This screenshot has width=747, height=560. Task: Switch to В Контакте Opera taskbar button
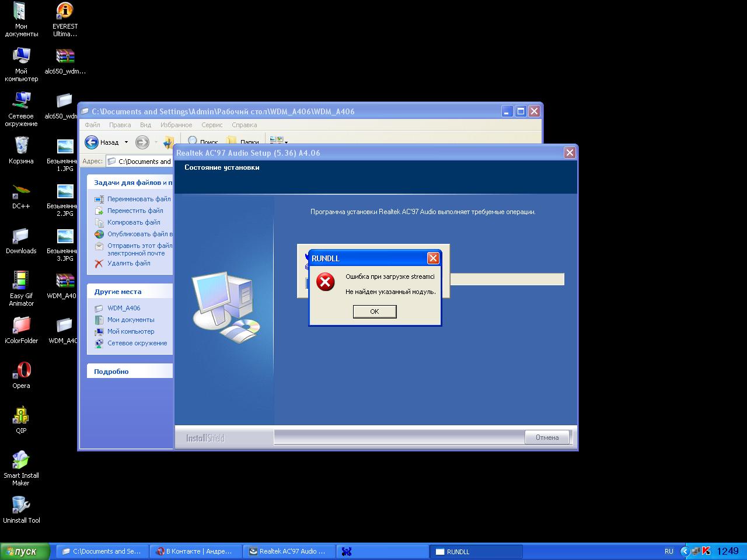pos(195,551)
